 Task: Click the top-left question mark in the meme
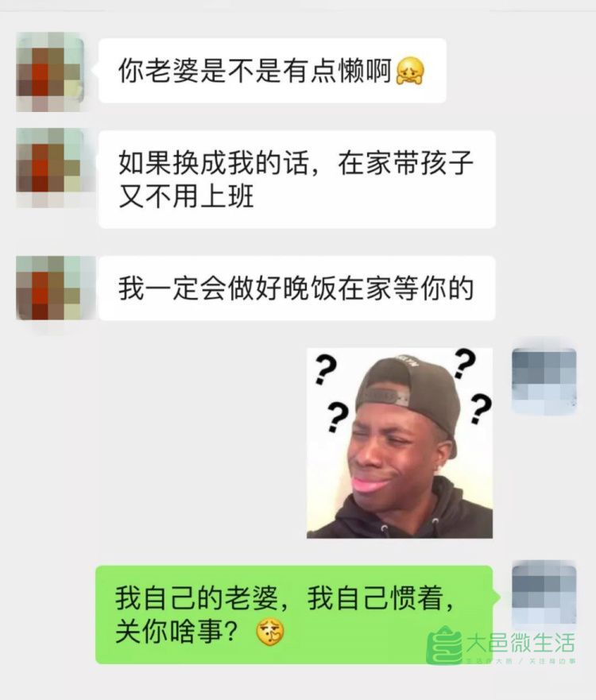[x=325, y=369]
